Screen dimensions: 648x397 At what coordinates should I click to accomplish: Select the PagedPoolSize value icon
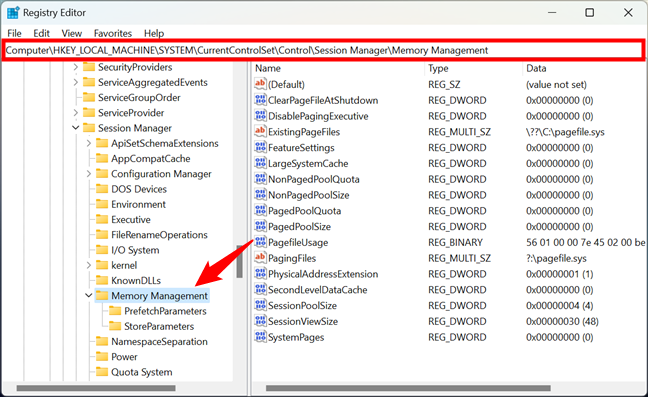(260, 226)
